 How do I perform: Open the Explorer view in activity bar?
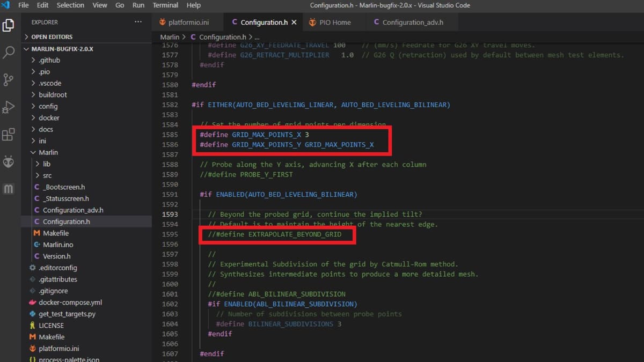tap(9, 25)
